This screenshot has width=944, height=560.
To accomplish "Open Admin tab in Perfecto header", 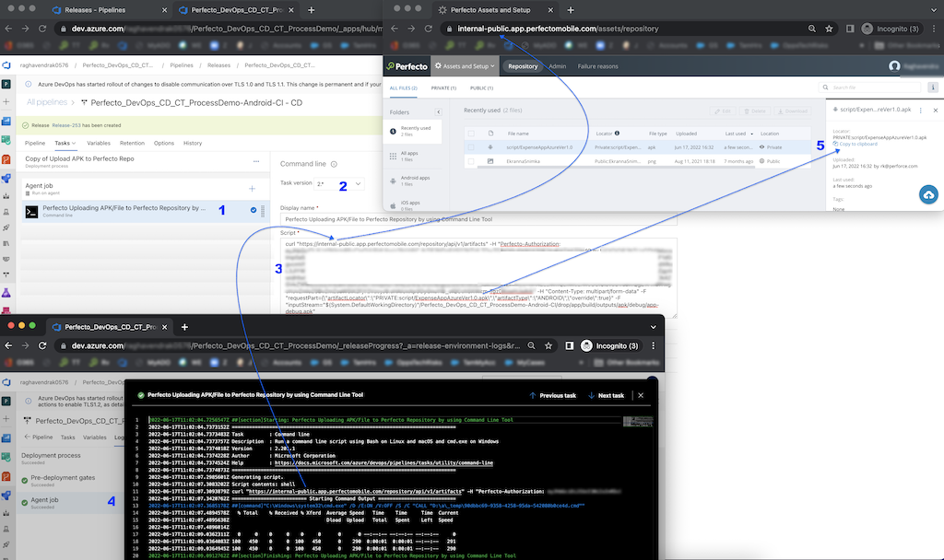I will pos(558,66).
